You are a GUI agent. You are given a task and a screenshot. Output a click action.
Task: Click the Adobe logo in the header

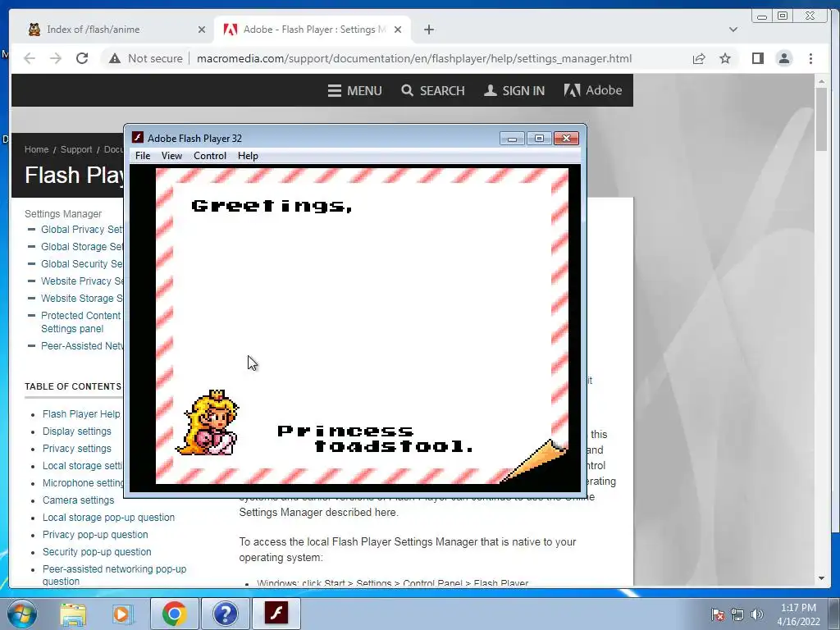coord(592,90)
